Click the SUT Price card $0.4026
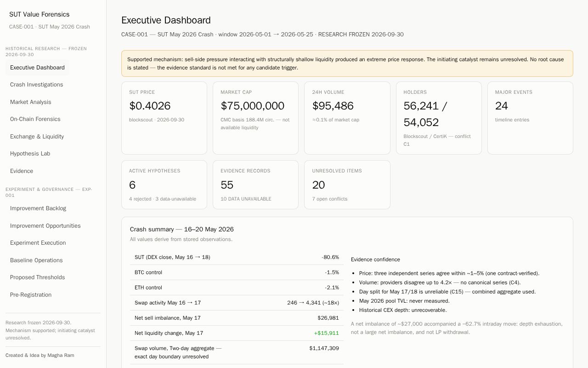 tap(164, 118)
